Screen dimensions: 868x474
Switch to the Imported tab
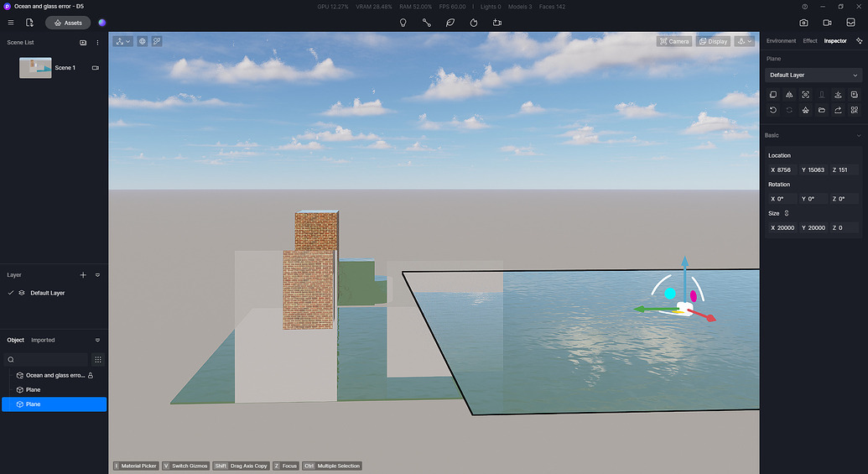[x=43, y=340]
